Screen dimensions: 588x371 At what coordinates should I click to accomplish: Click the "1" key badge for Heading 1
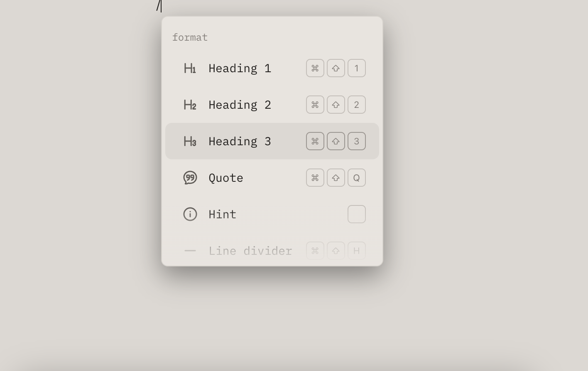(x=356, y=68)
